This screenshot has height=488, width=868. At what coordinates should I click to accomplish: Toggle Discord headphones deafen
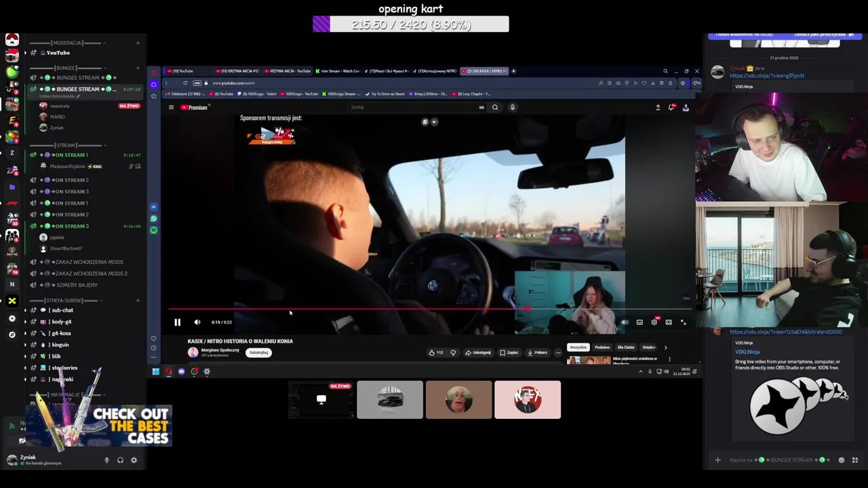coord(120,460)
